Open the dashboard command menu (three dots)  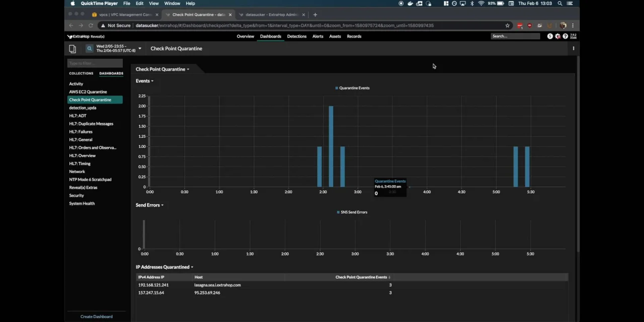574,48
